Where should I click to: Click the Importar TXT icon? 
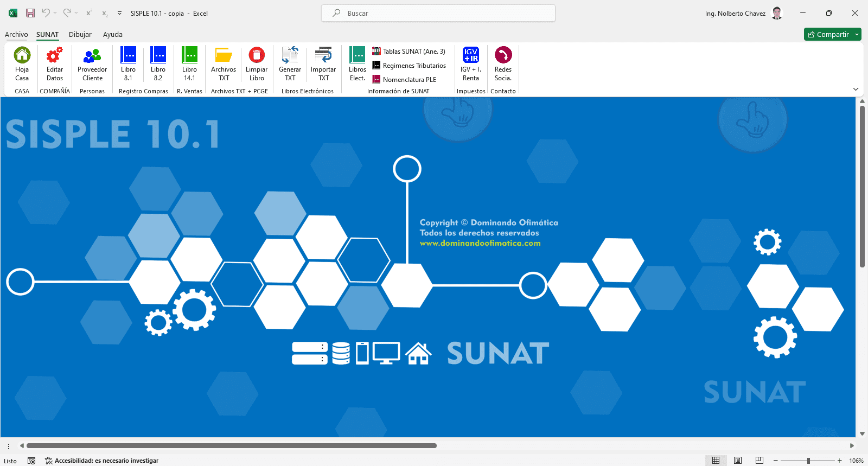click(x=323, y=55)
